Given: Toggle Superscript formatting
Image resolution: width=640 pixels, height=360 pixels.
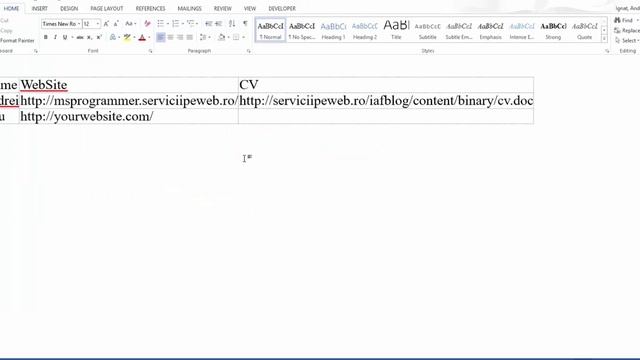Looking at the screenshot, I should click(99, 38).
